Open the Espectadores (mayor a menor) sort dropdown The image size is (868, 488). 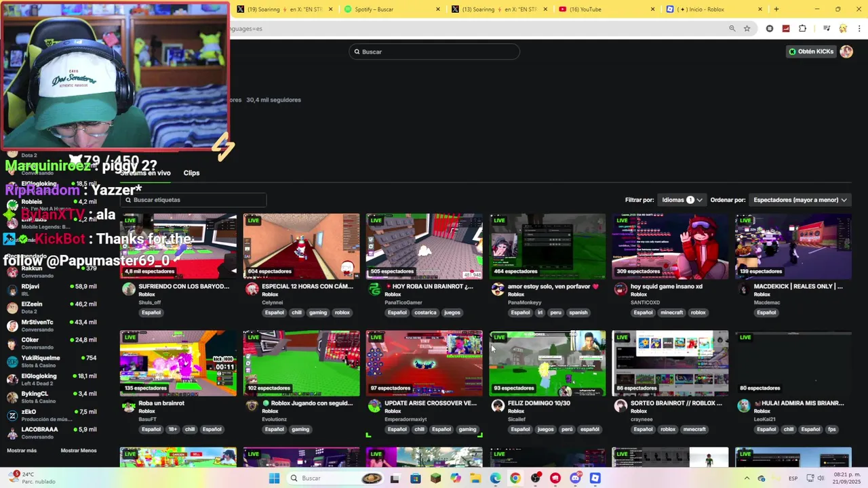tap(800, 200)
